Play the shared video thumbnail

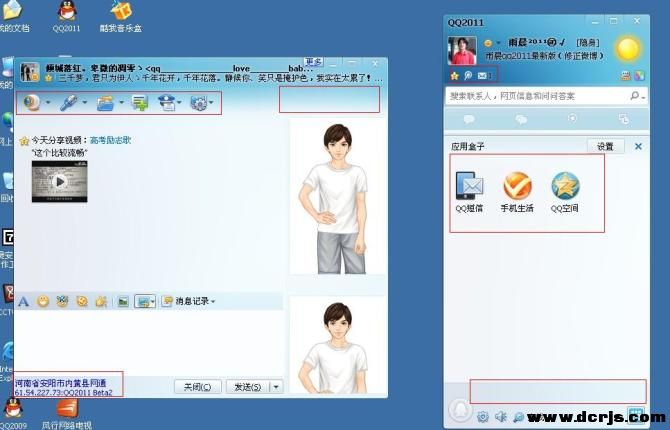[59, 181]
